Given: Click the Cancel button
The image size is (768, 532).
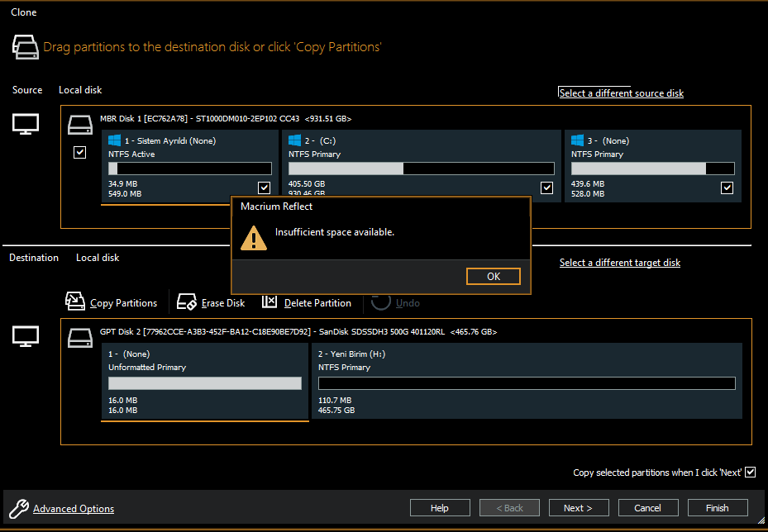Looking at the screenshot, I should tap(648, 508).
